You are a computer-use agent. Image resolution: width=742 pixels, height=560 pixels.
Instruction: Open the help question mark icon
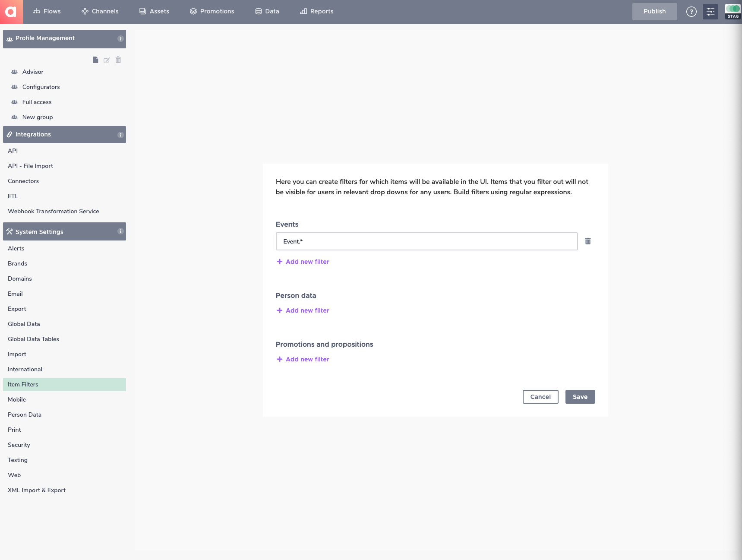point(691,12)
